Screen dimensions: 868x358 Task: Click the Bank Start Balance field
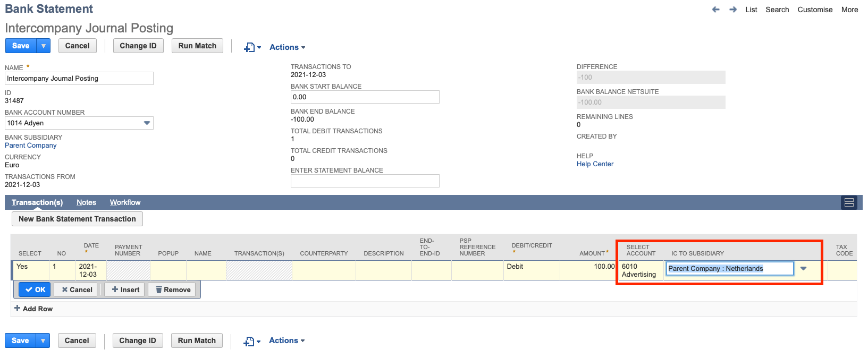tap(365, 97)
